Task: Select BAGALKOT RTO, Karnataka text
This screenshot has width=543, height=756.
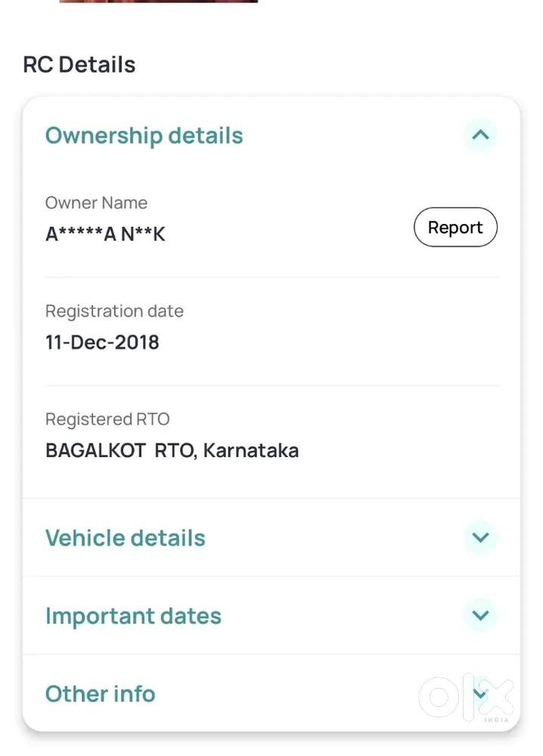Action: point(172,451)
